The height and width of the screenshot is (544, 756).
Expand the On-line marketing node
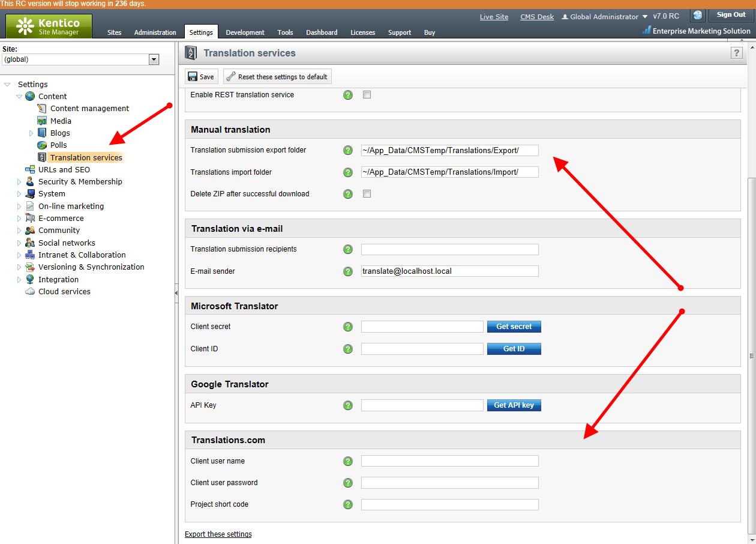(19, 207)
